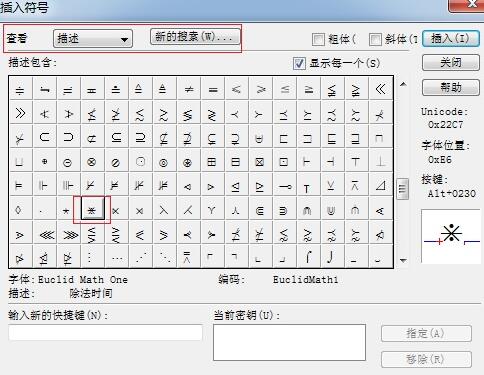Choose the superset-or-equal (⊇) symbol

tap(140, 137)
